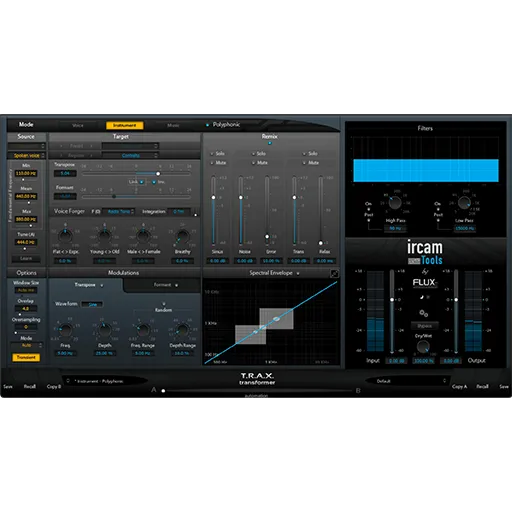
Task: Open the Spectral Envelope dropdown arrow
Action: point(298,274)
